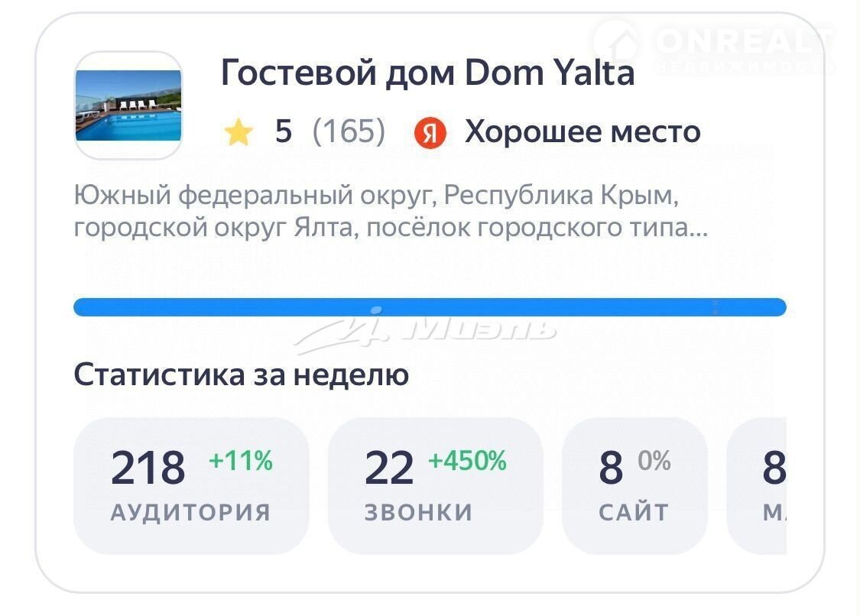Image resolution: width=860 pixels, height=616 pixels.
Task: Click the ONREALT house logo icon
Action: [x=616, y=44]
